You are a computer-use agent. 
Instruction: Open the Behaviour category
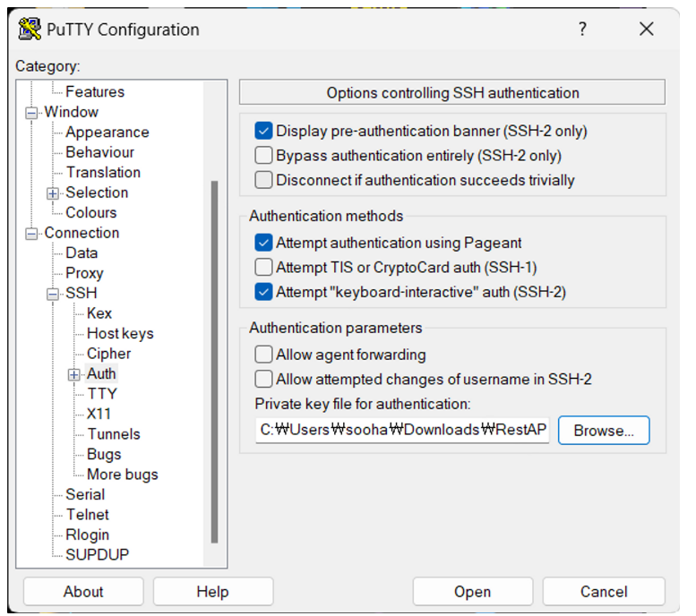pos(99,152)
